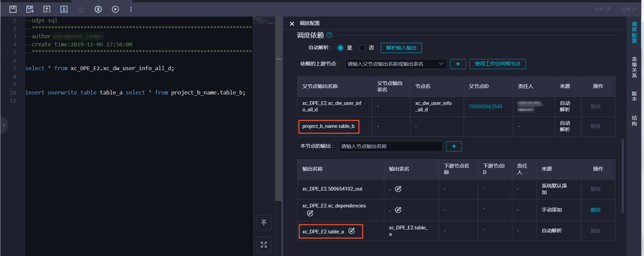
Task: Toggle the fullscreen expand icon
Action: (264, 245)
